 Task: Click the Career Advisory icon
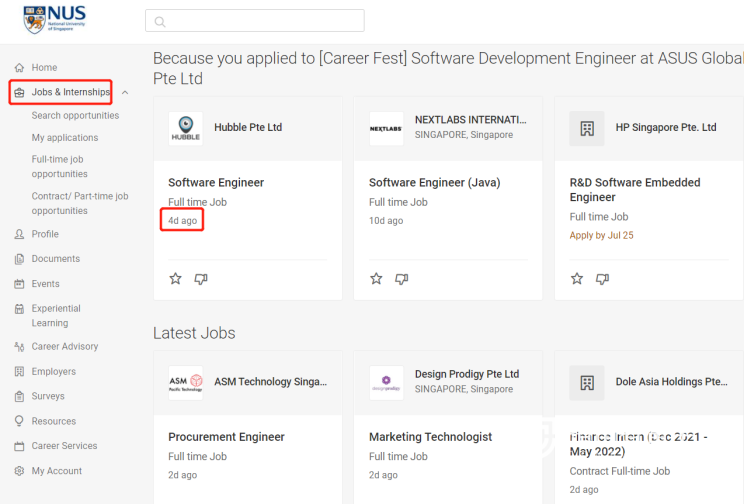19,347
